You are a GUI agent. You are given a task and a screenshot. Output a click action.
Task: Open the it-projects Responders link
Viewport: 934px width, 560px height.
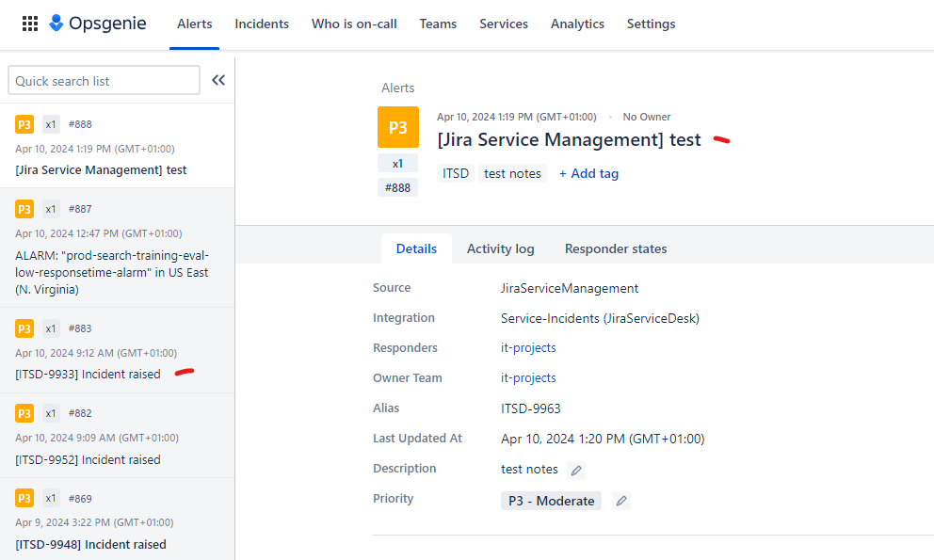click(x=527, y=347)
